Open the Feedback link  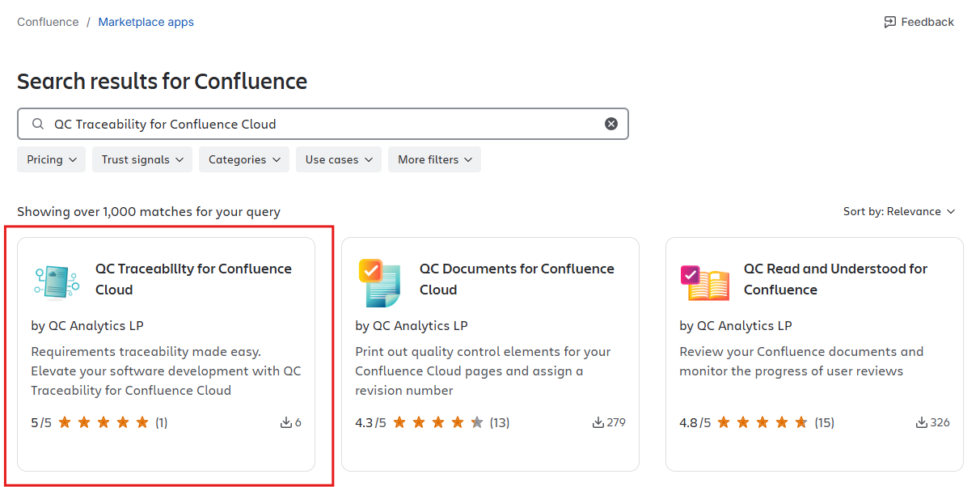919,22
